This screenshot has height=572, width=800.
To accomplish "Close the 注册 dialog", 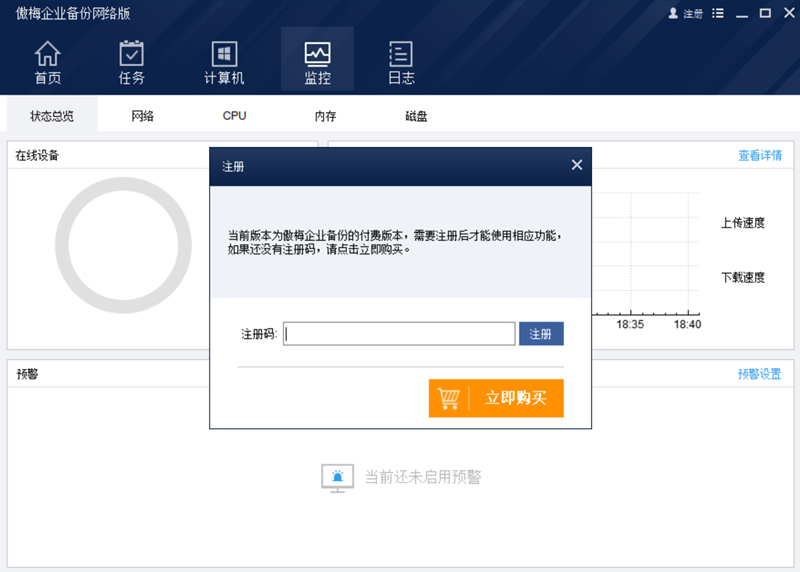I will [576, 165].
